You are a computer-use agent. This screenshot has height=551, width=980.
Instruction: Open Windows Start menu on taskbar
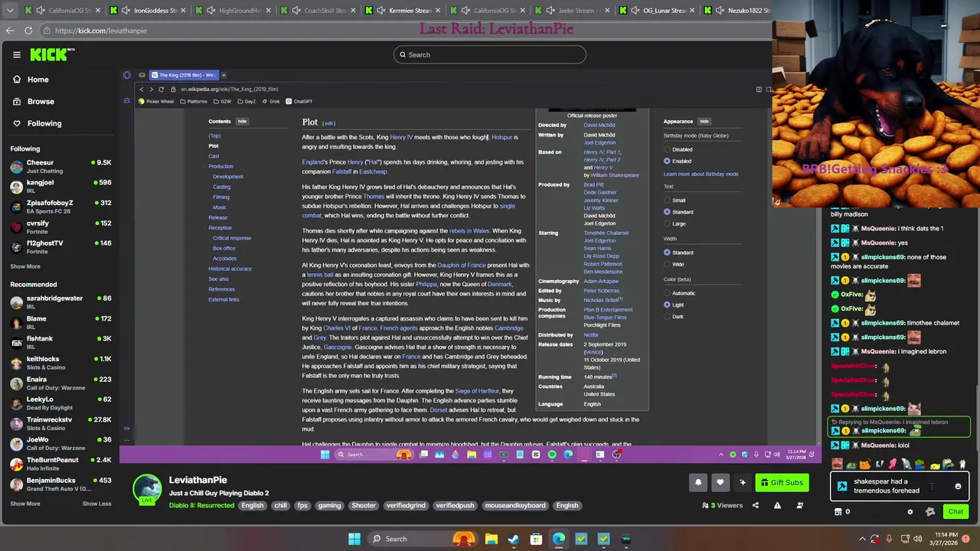(x=354, y=539)
